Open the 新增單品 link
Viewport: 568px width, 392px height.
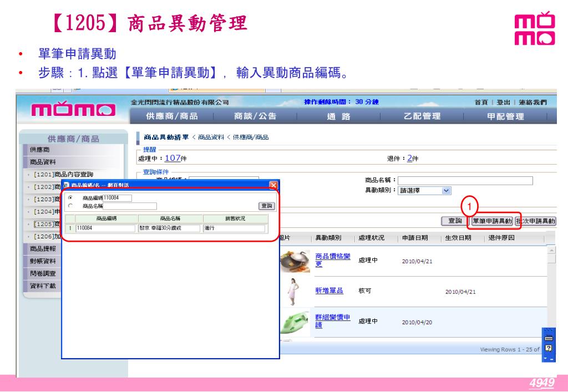(x=329, y=291)
